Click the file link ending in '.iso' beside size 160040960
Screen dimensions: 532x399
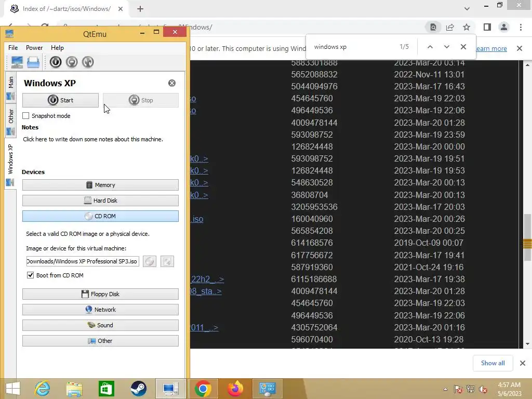(197, 219)
